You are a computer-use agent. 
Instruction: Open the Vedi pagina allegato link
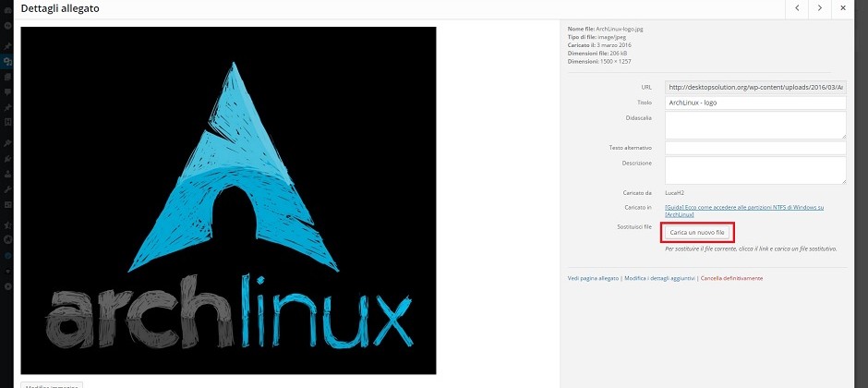pyautogui.click(x=593, y=278)
